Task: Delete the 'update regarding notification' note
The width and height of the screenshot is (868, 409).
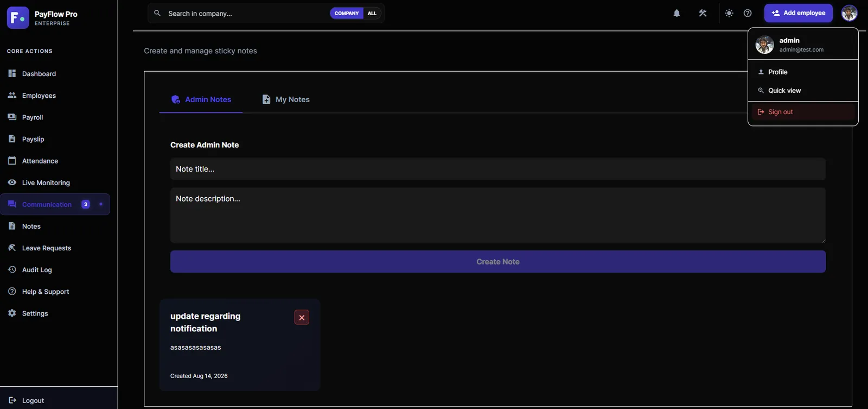Action: [x=302, y=317]
